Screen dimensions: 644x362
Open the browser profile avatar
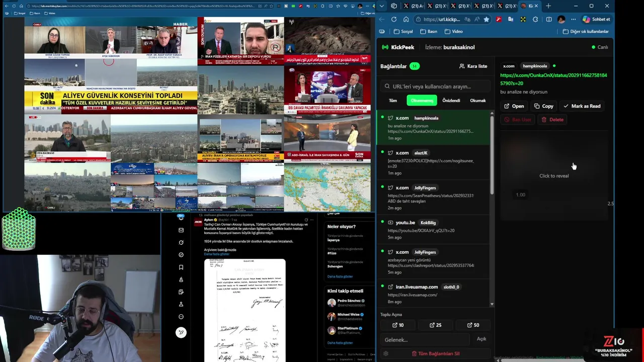click(561, 19)
